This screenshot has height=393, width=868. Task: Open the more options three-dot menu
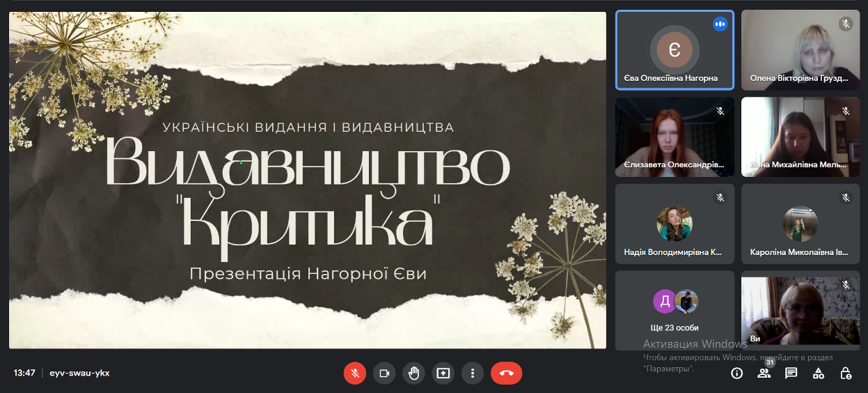click(473, 373)
